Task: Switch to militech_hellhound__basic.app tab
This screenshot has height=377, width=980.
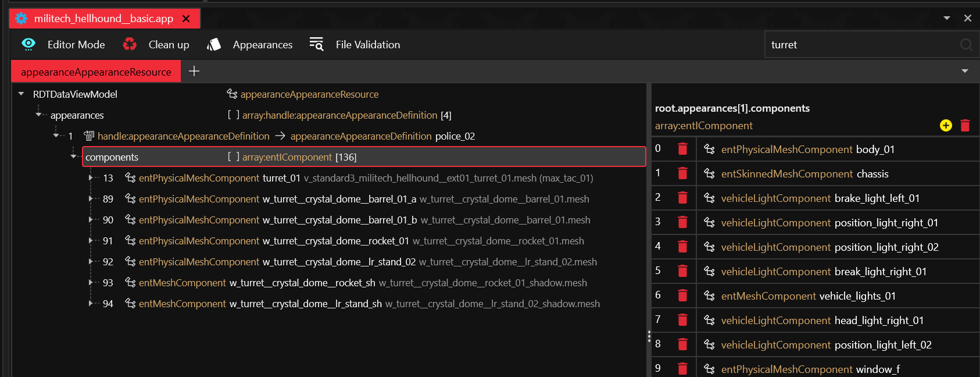Action: pyautogui.click(x=103, y=19)
